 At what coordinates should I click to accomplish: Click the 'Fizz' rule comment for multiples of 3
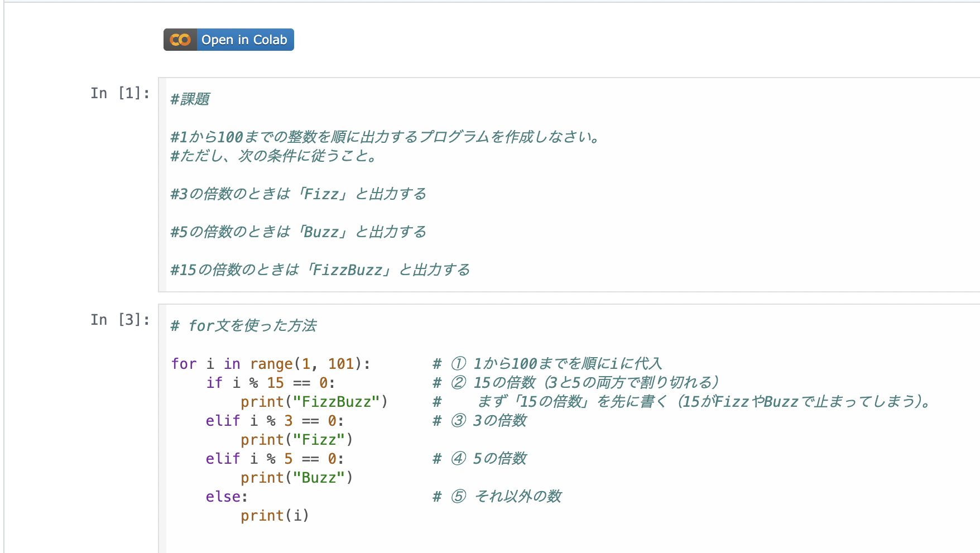[299, 194]
